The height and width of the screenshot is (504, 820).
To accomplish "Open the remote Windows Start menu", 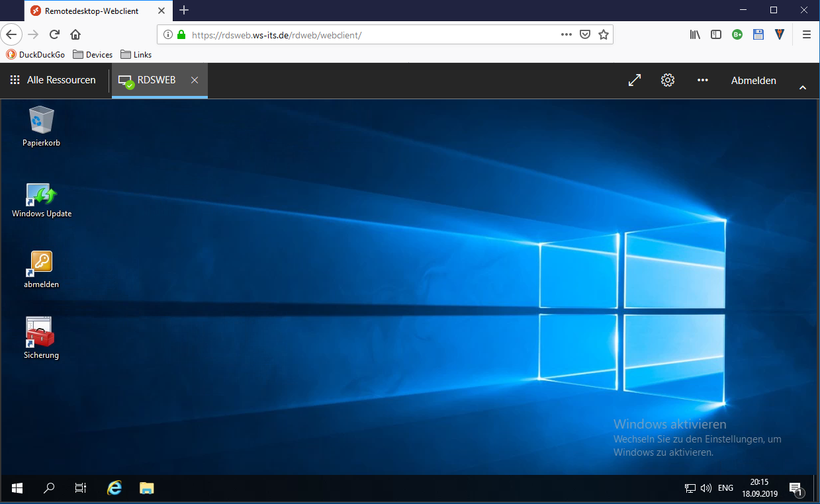I will pyautogui.click(x=17, y=488).
